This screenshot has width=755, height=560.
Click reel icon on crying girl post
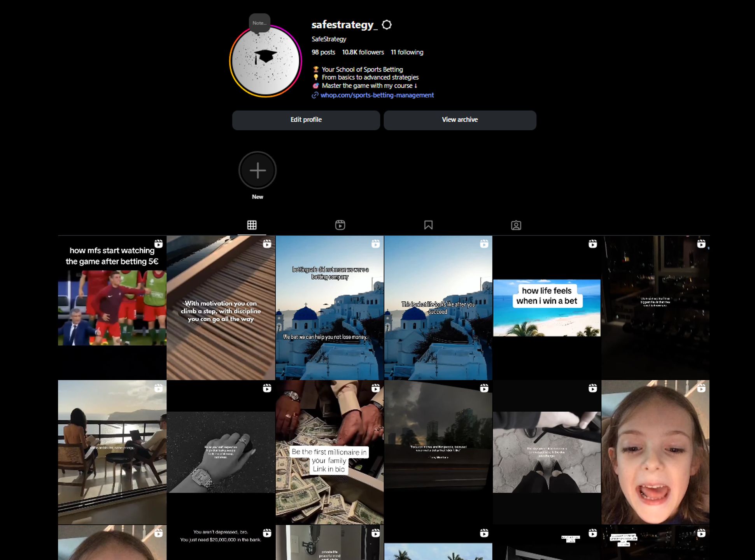point(701,388)
